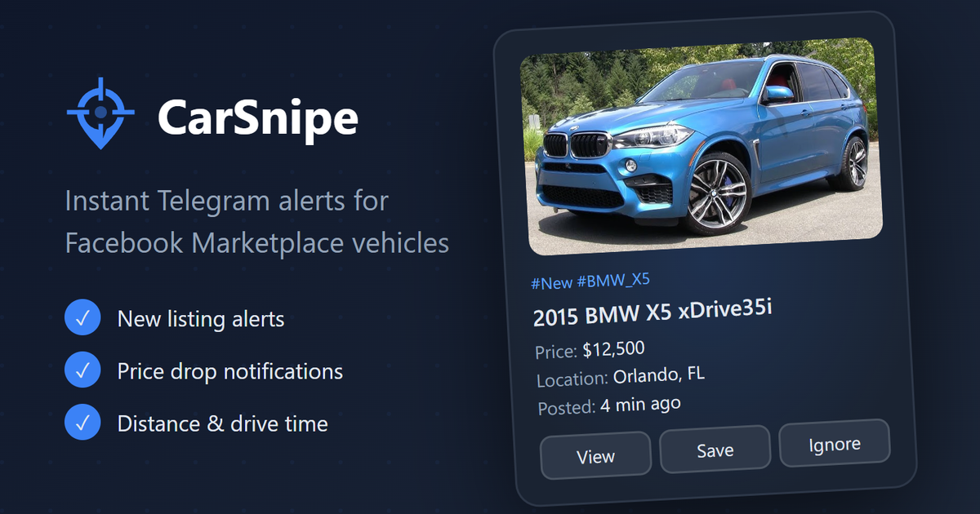Click the Price drop notifications label
980x514 pixels.
pyautogui.click(x=230, y=371)
